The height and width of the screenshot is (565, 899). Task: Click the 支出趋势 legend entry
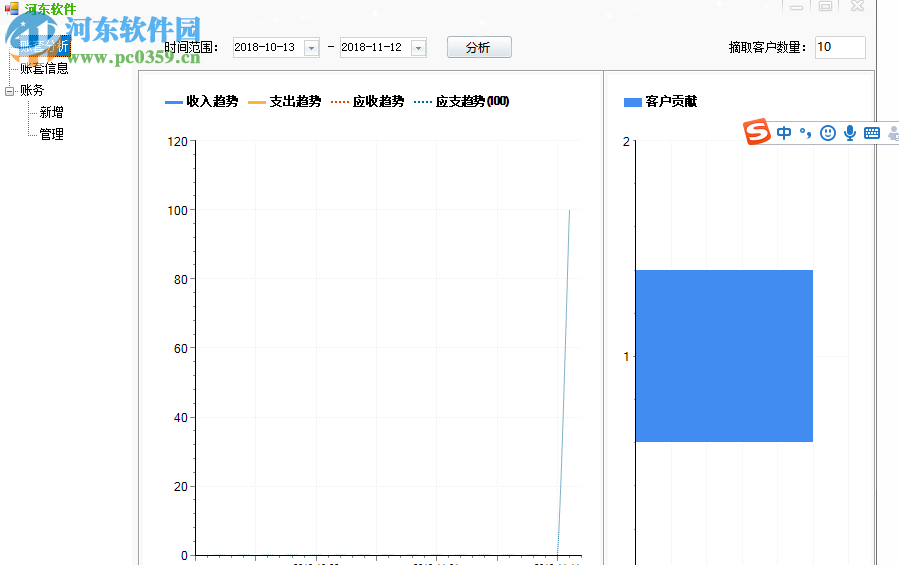click(x=285, y=102)
